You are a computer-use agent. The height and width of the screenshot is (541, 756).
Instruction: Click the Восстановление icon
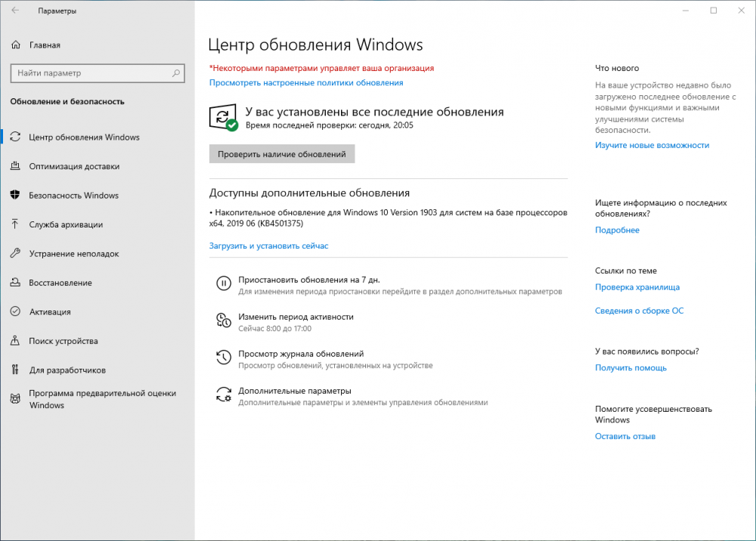pos(15,283)
